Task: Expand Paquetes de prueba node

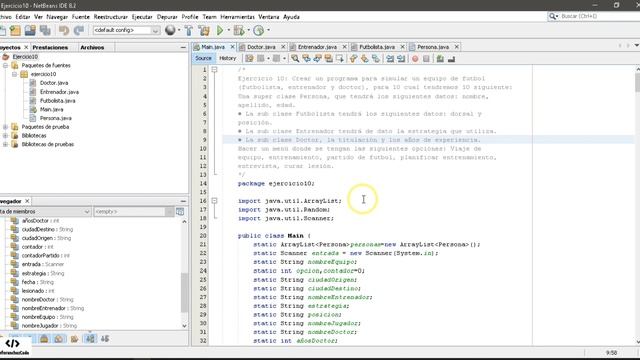Action: pos(5,127)
